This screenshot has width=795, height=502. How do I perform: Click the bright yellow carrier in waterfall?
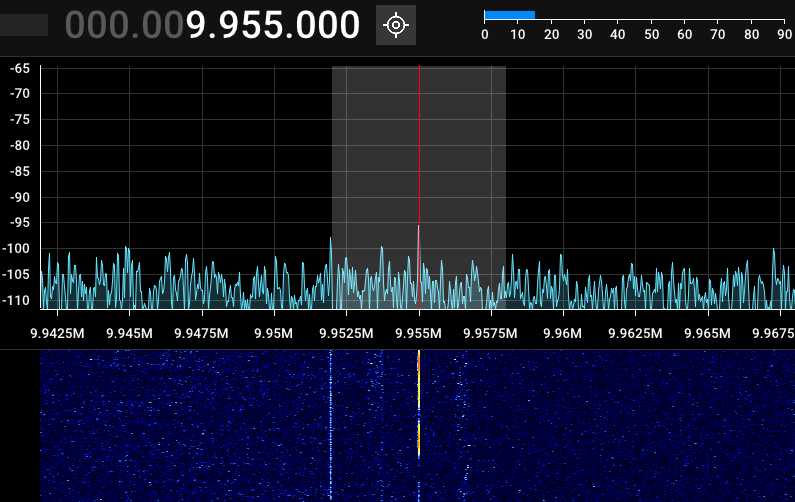pos(419,404)
